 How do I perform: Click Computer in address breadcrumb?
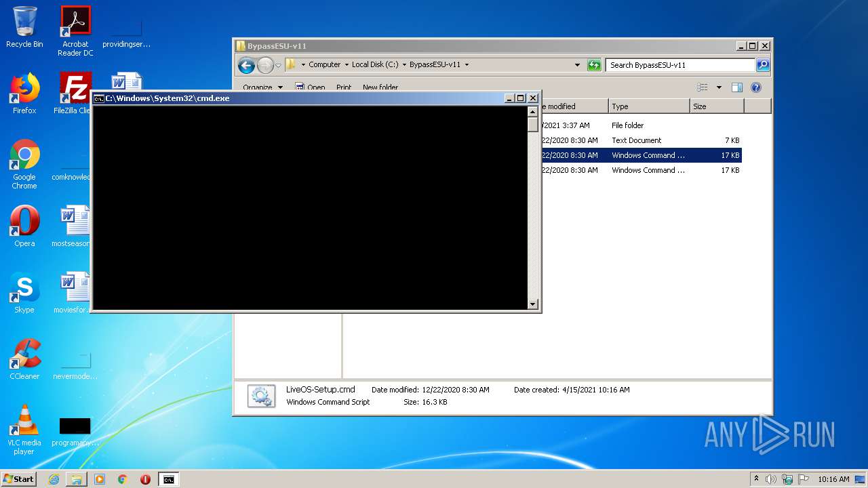(324, 65)
